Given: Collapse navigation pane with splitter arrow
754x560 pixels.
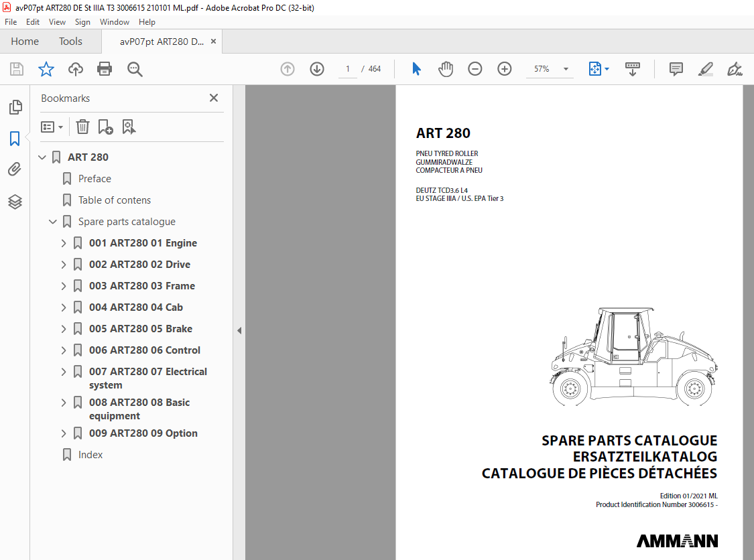Looking at the screenshot, I should coord(239,330).
